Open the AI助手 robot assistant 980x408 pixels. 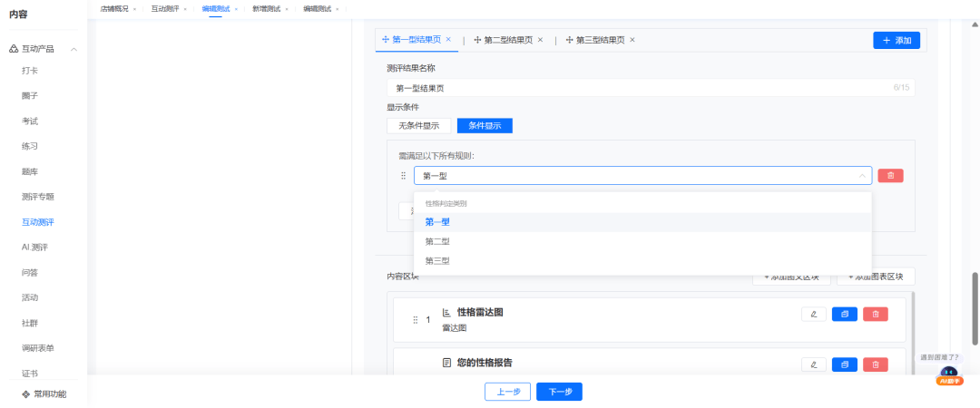tap(949, 375)
